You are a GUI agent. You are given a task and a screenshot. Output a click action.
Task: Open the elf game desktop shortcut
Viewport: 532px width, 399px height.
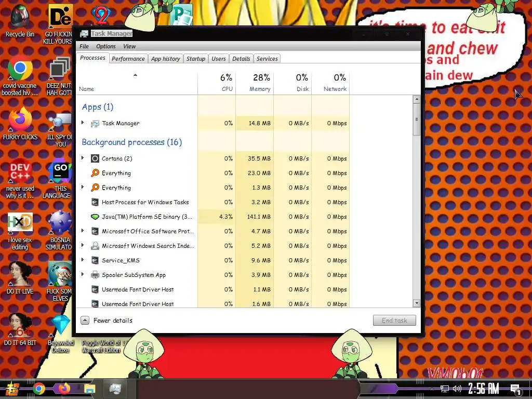click(59, 282)
